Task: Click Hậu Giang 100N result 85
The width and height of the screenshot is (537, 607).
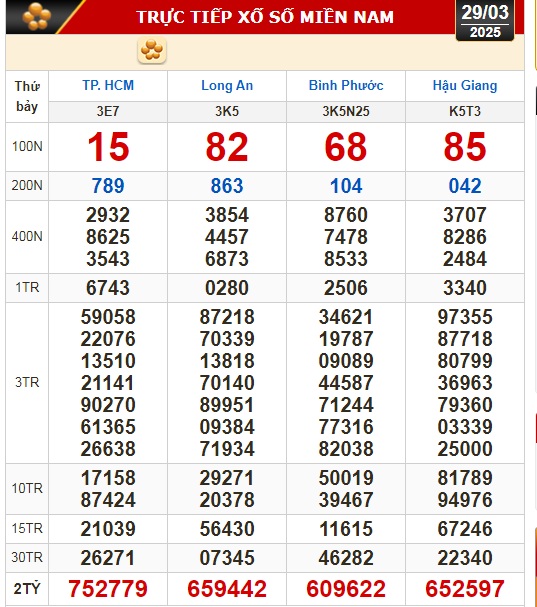Action: tap(465, 147)
